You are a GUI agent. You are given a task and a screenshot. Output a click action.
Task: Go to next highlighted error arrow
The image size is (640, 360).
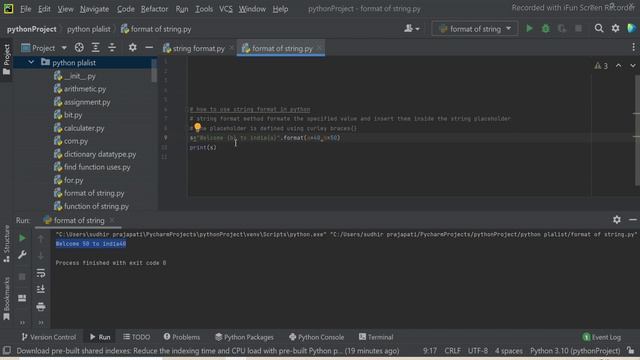click(x=633, y=66)
